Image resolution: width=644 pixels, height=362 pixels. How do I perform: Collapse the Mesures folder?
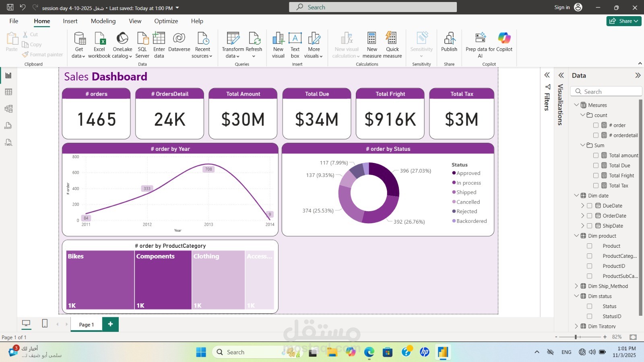tap(577, 105)
